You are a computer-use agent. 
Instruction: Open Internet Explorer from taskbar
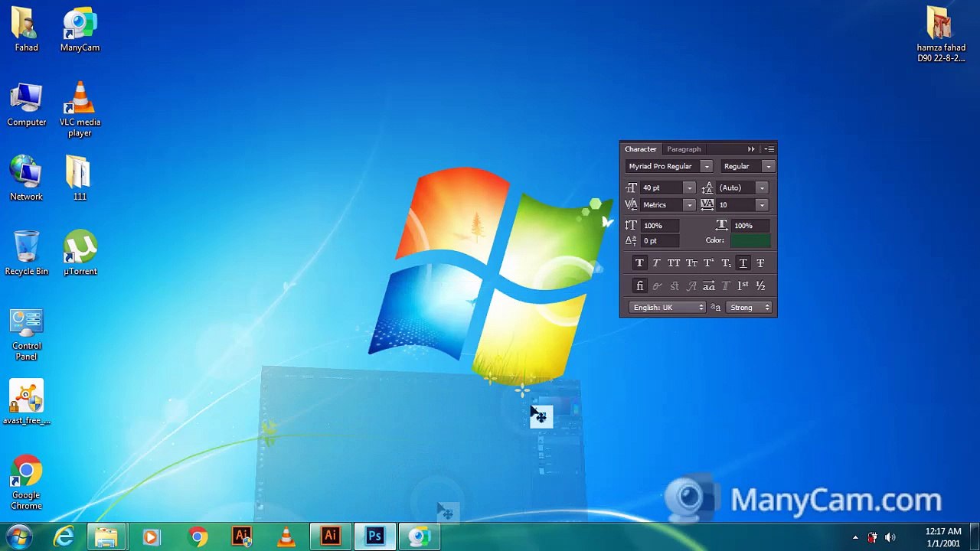(x=64, y=537)
